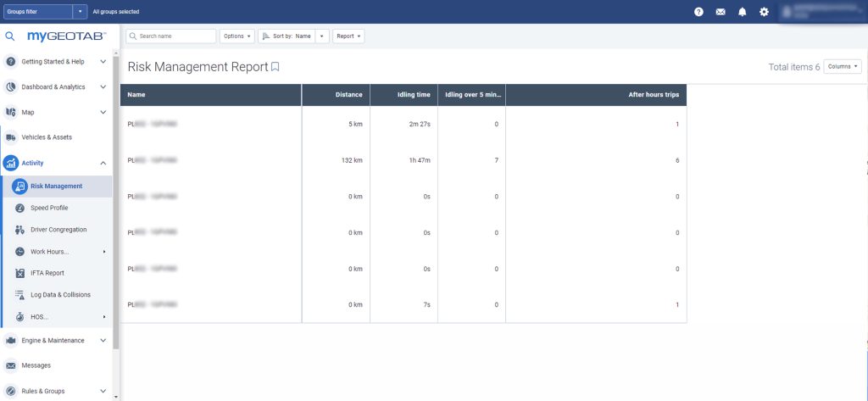
Task: Open Driver Congregation menu item
Action: (x=58, y=230)
